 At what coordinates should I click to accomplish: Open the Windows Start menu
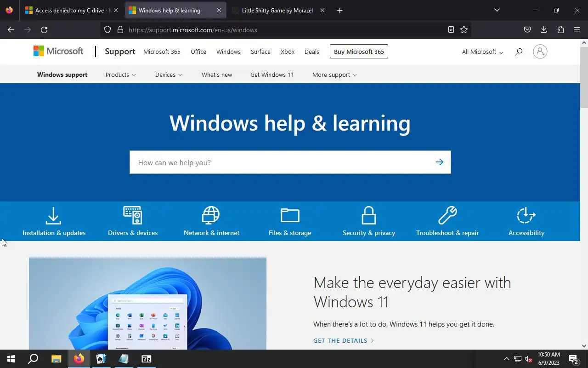click(x=11, y=359)
